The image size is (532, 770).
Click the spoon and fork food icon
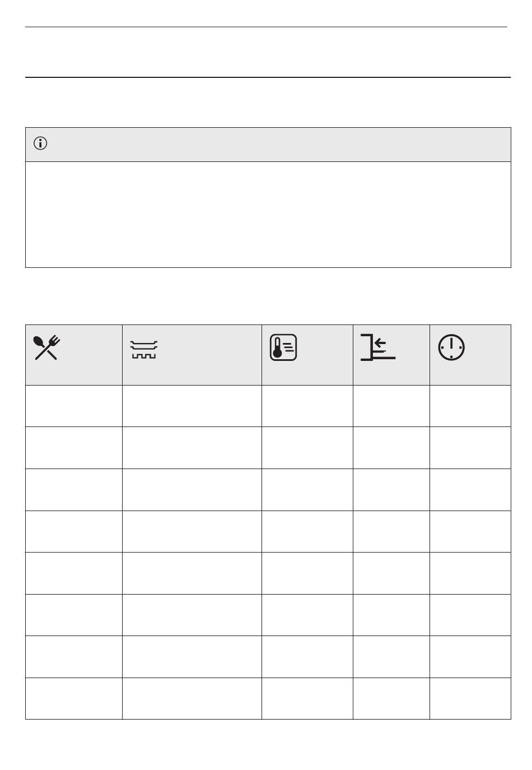(x=47, y=348)
